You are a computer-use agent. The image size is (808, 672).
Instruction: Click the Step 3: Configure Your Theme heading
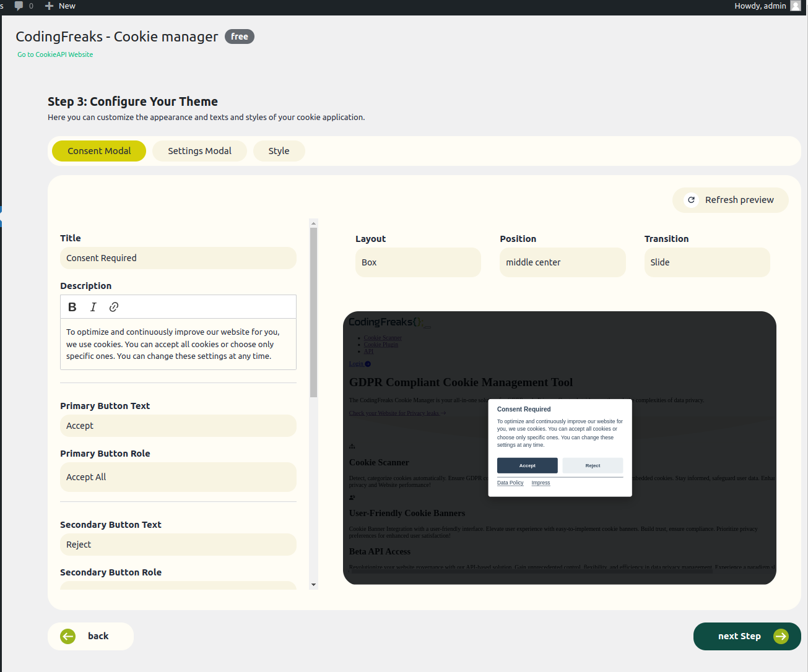coord(132,101)
